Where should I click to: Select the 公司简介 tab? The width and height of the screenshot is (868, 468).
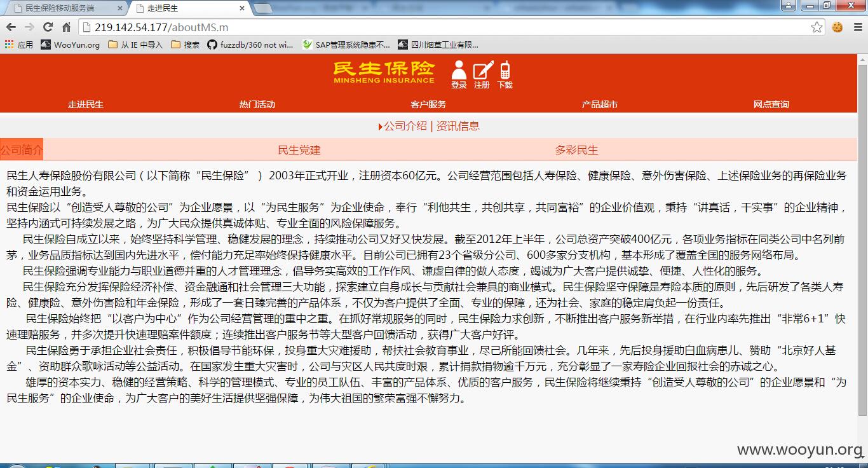pos(22,150)
